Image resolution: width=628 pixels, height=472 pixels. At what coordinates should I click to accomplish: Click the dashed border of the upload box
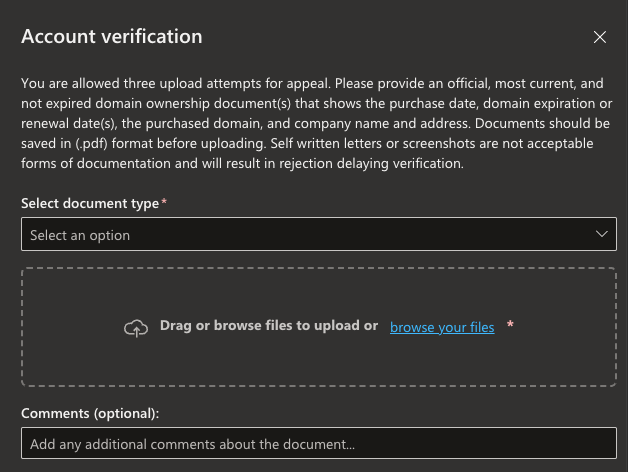click(318, 268)
